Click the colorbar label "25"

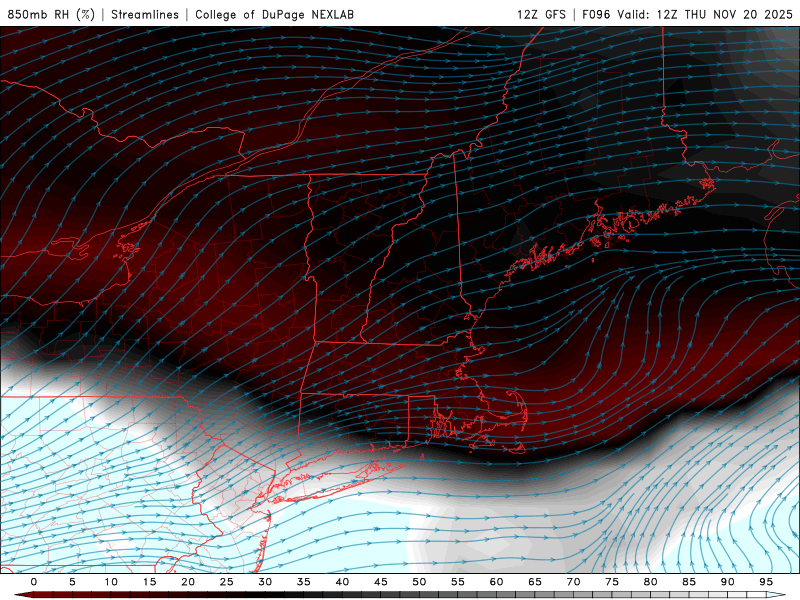point(227,582)
